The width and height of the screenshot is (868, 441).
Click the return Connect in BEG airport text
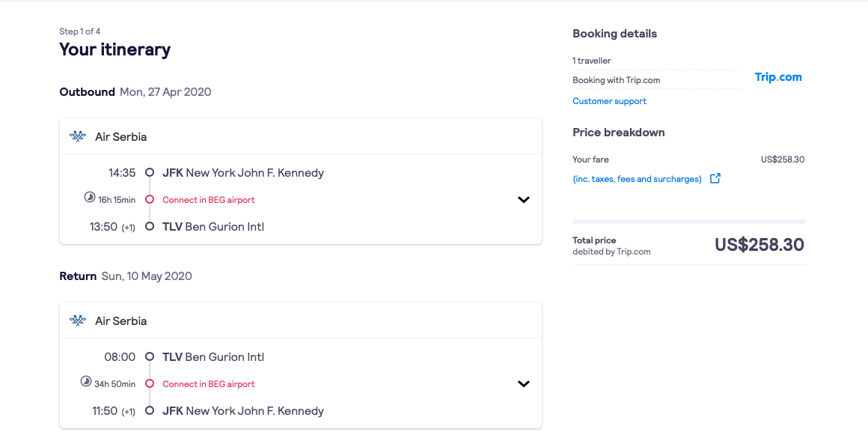click(209, 384)
